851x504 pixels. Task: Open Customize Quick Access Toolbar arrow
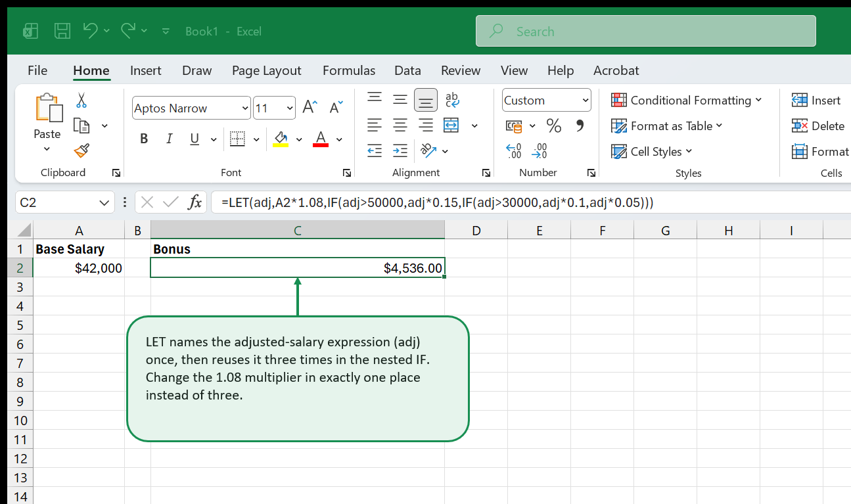[x=166, y=31]
